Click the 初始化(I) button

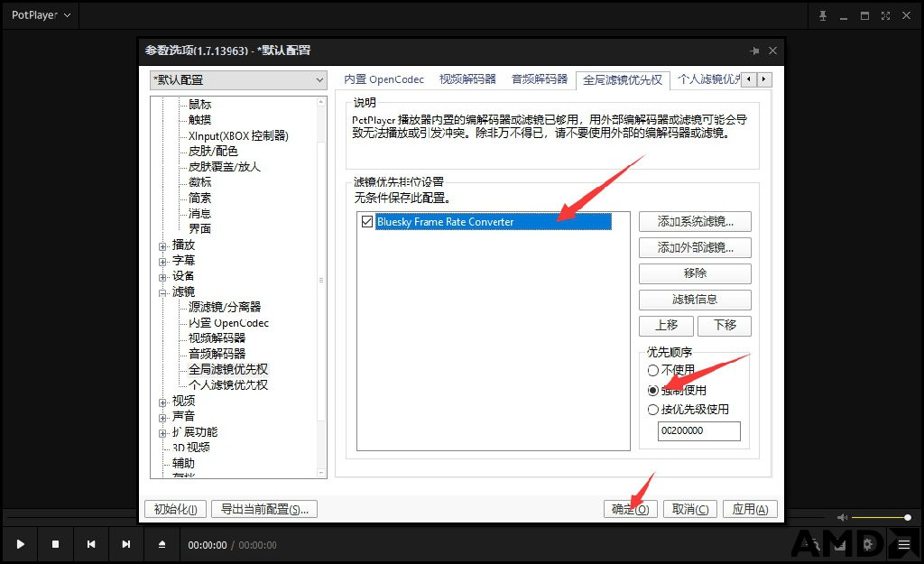coord(175,509)
